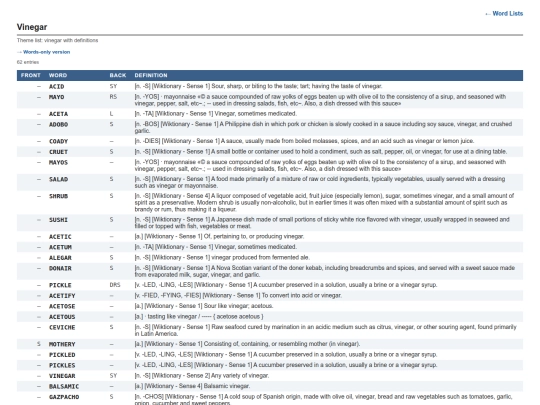
Task: Select the word VINEGAR in the table
Action: 62,376
